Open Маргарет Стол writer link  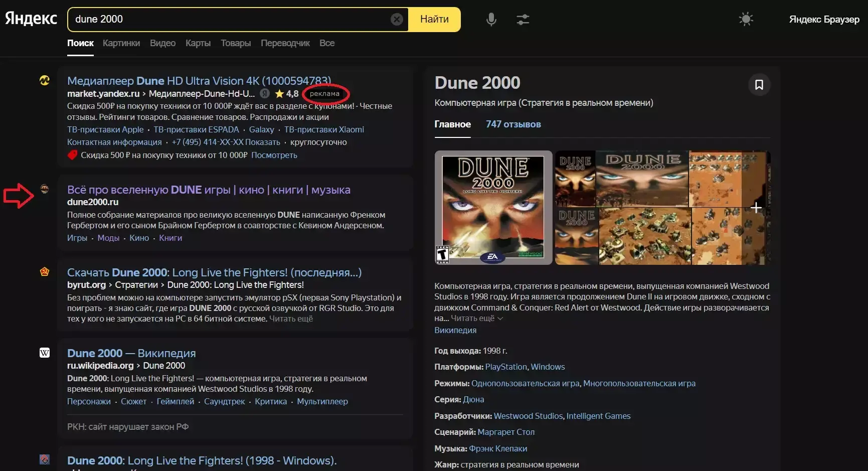[506, 432]
